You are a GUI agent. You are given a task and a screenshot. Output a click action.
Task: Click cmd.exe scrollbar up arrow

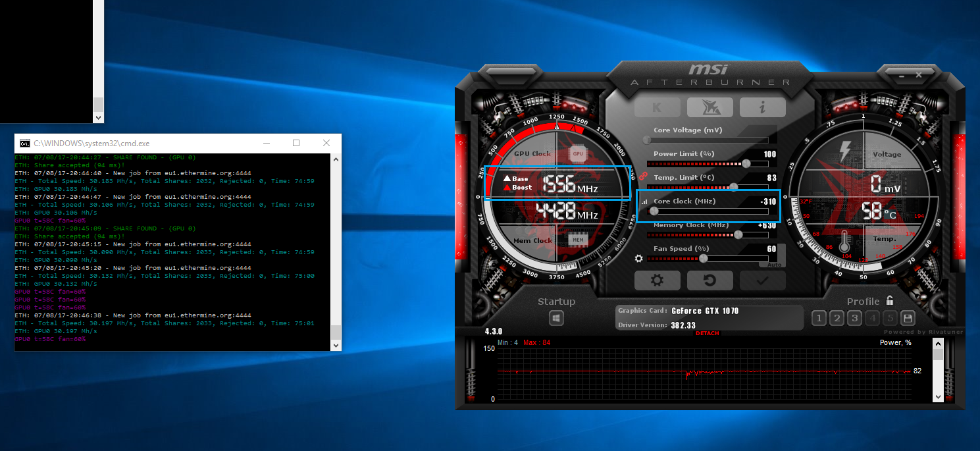(336, 159)
